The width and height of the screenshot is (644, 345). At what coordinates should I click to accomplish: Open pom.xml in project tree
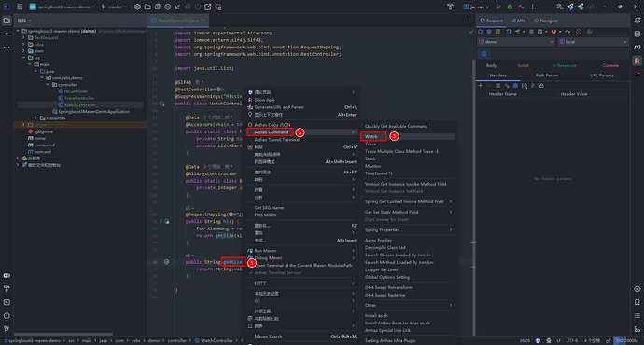[x=42, y=152]
